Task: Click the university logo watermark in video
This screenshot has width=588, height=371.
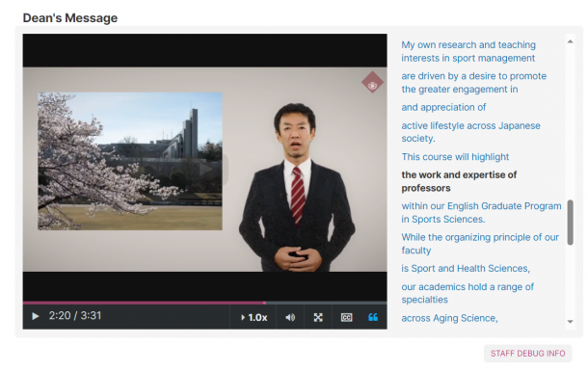Action: [372, 83]
